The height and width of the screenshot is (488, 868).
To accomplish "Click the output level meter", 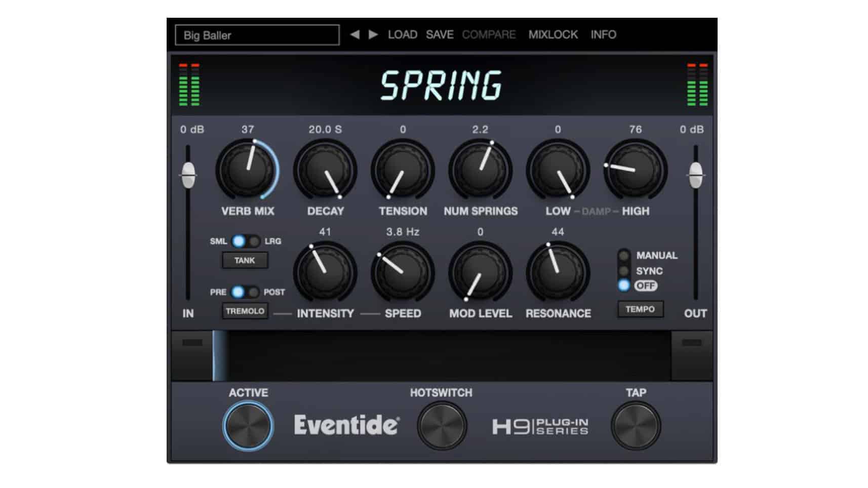I will tap(697, 85).
